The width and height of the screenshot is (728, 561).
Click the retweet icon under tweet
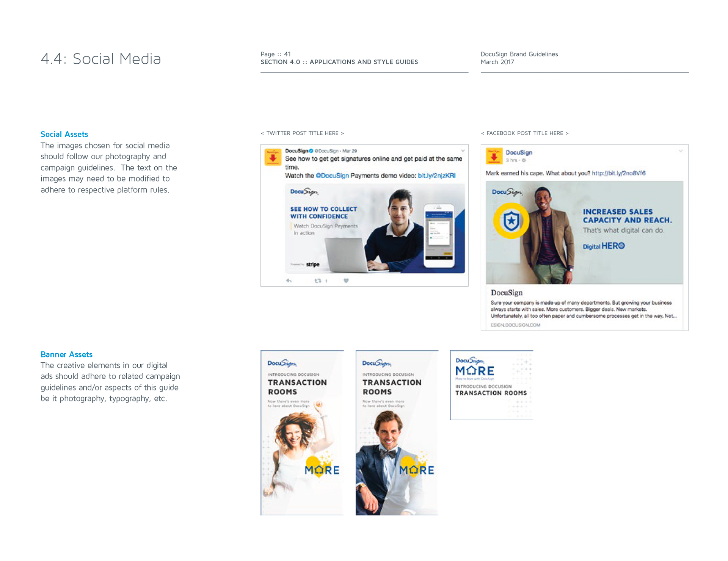(x=318, y=280)
